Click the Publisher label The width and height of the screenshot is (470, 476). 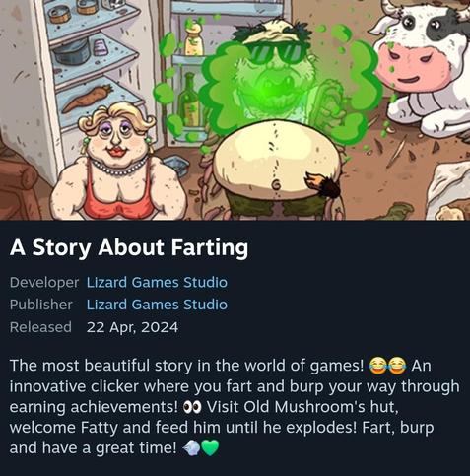(40, 305)
